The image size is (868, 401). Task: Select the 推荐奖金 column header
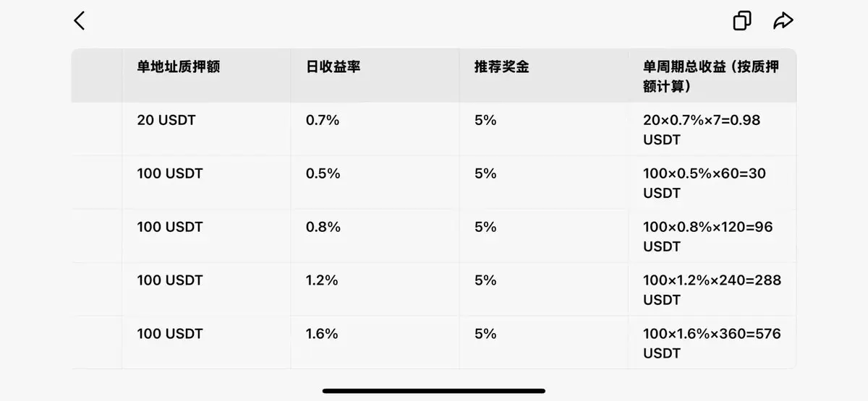[501, 66]
